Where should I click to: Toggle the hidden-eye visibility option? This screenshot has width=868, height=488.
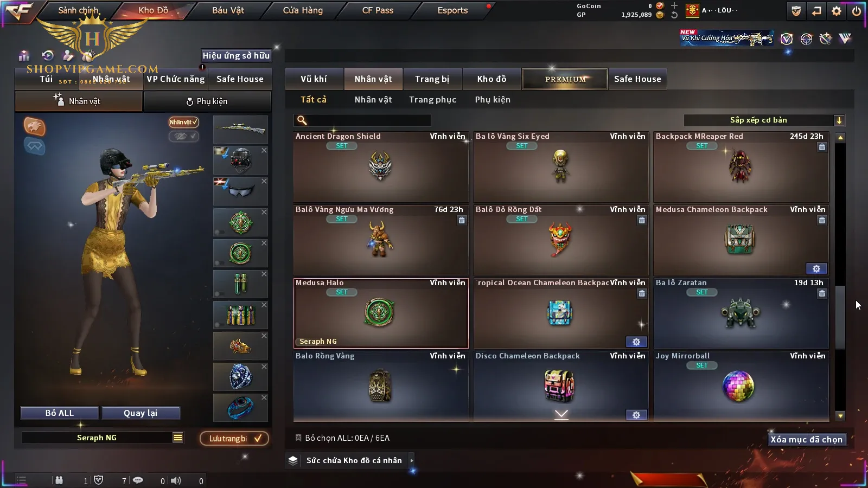pos(183,136)
